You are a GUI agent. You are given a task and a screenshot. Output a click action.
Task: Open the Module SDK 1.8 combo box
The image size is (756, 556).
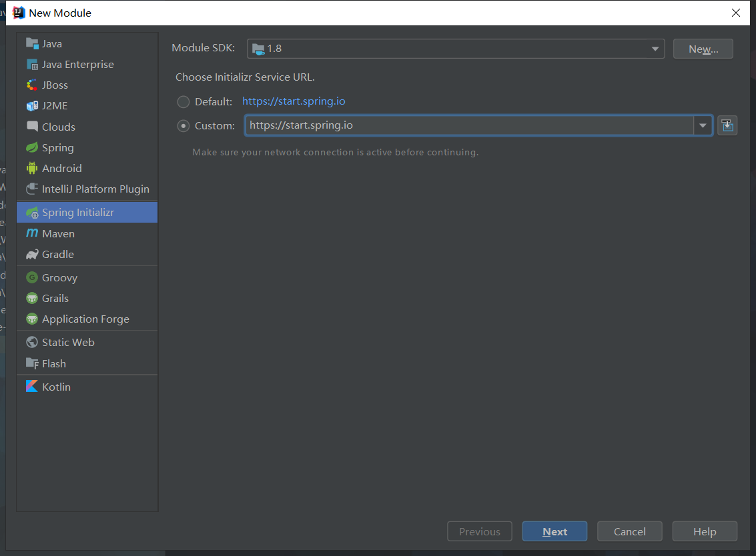[x=456, y=49]
